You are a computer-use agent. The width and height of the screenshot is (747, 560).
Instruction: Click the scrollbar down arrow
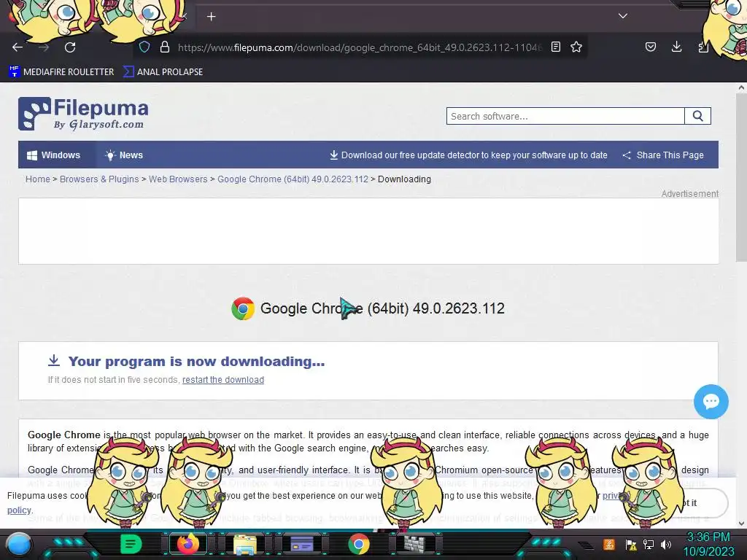[x=741, y=524]
